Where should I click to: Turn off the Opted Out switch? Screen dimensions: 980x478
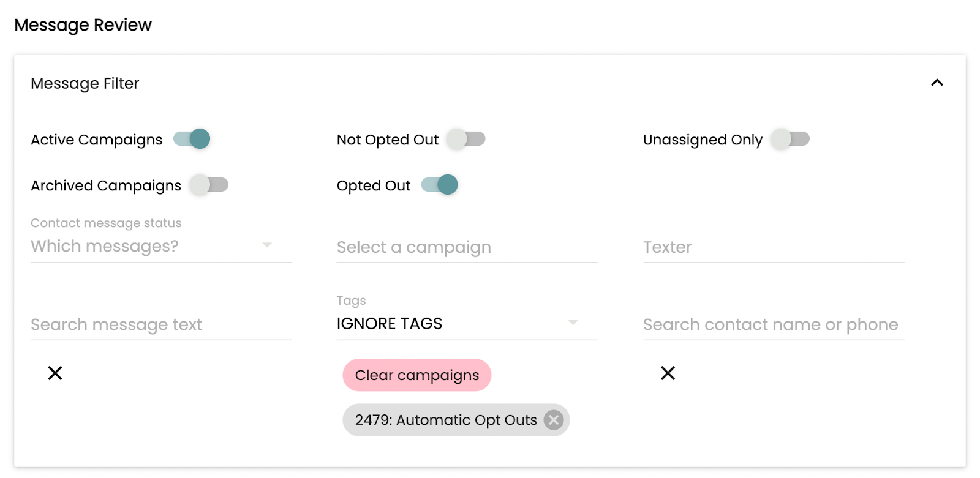[x=440, y=184]
